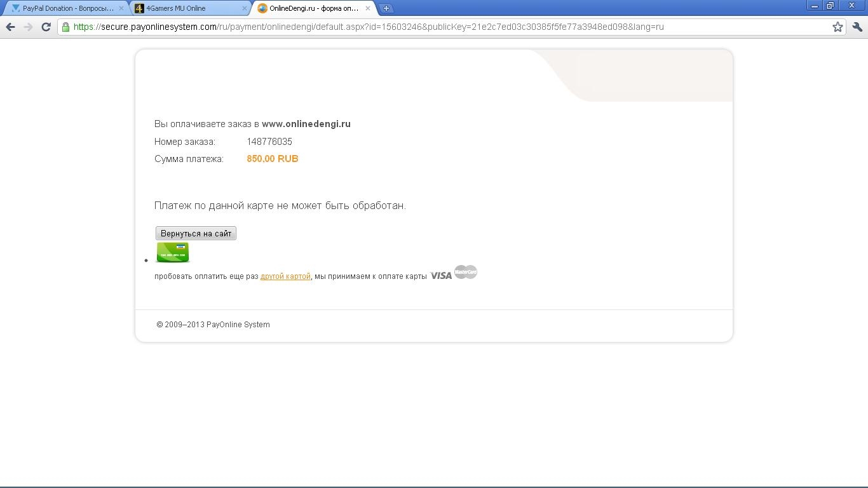Screen dimensions: 868x488
Task: Click the browser forward arrow
Action: click(28, 27)
